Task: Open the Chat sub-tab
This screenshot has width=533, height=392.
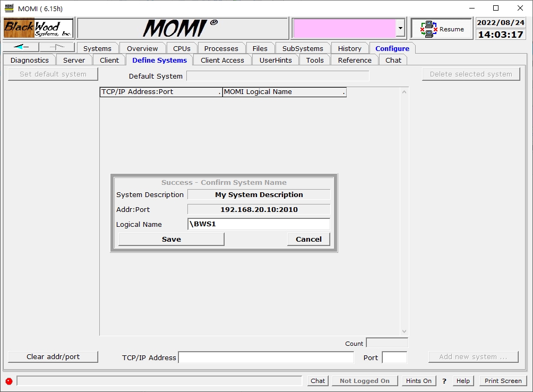Action: click(x=393, y=60)
